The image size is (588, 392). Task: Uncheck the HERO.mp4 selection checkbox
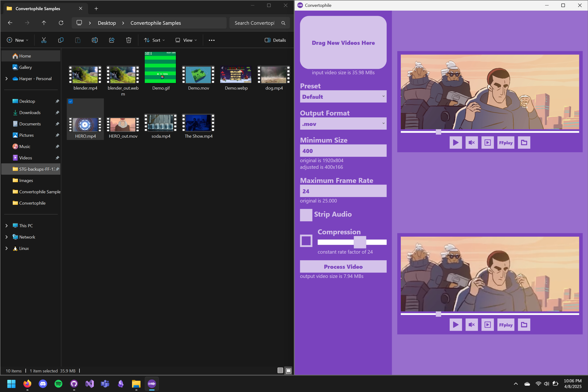[x=70, y=101]
